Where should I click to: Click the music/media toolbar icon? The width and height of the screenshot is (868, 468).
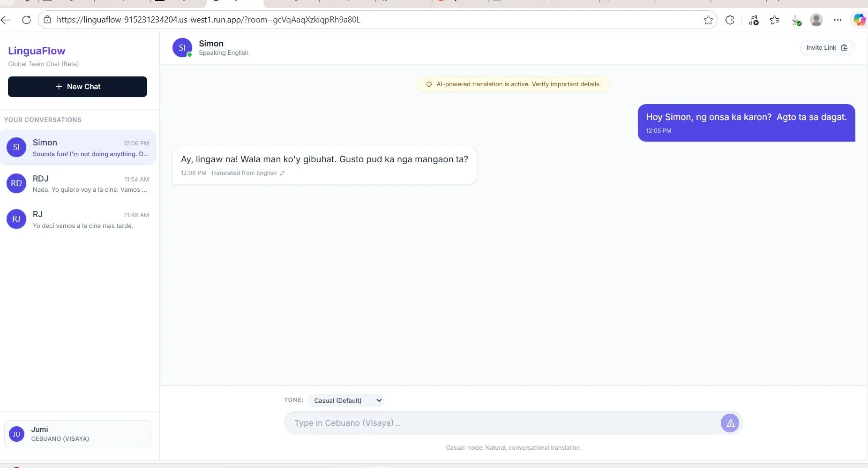(x=754, y=20)
